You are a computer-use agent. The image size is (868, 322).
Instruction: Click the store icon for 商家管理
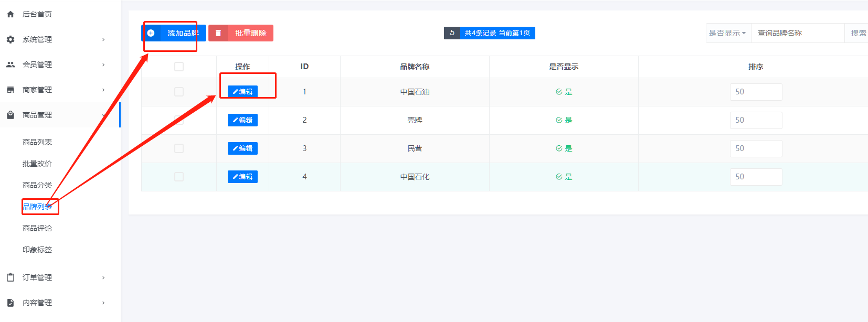(10, 90)
